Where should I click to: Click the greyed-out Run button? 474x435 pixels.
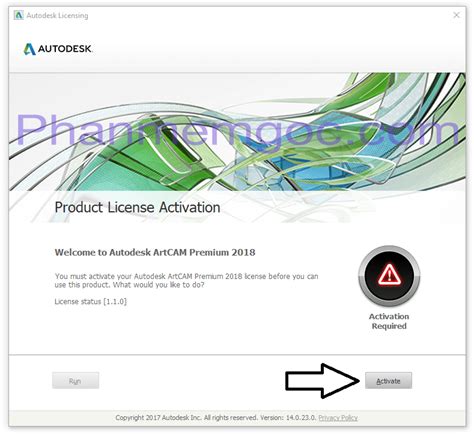(x=75, y=381)
